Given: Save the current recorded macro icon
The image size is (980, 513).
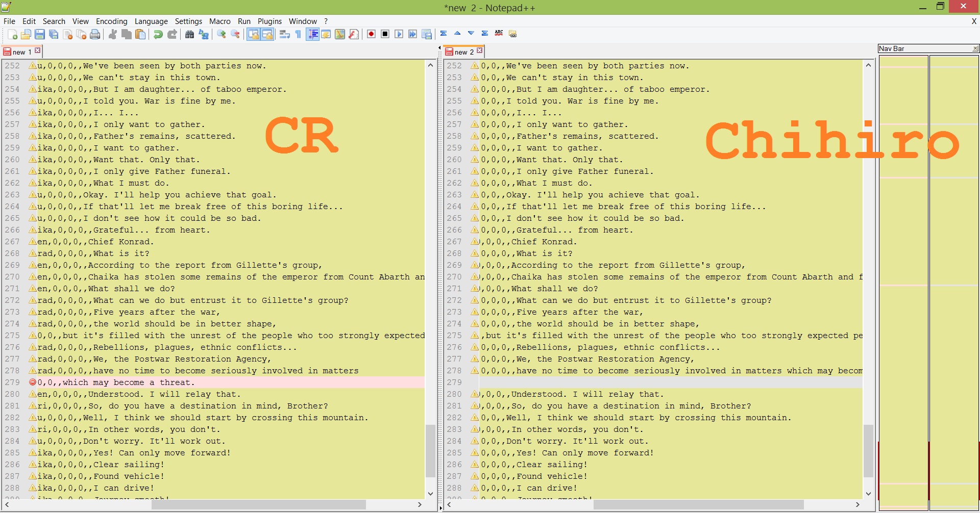Looking at the screenshot, I should (x=427, y=34).
